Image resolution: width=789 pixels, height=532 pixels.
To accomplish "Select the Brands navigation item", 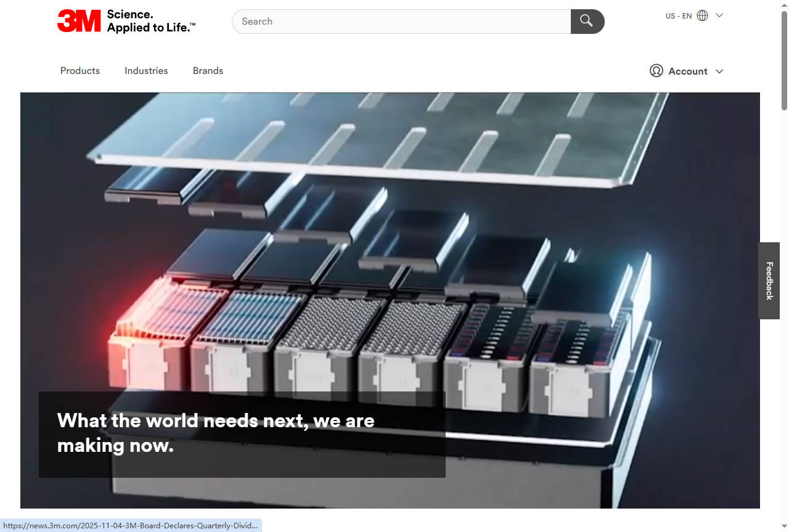I will tap(208, 71).
